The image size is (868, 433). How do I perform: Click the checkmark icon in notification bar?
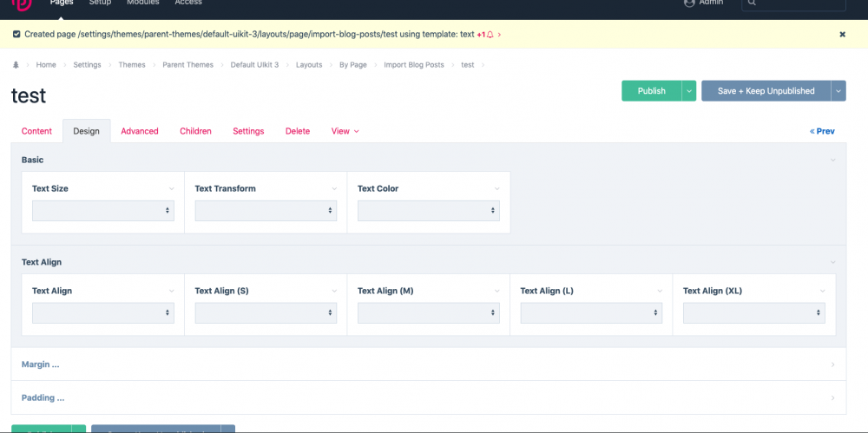click(x=16, y=35)
